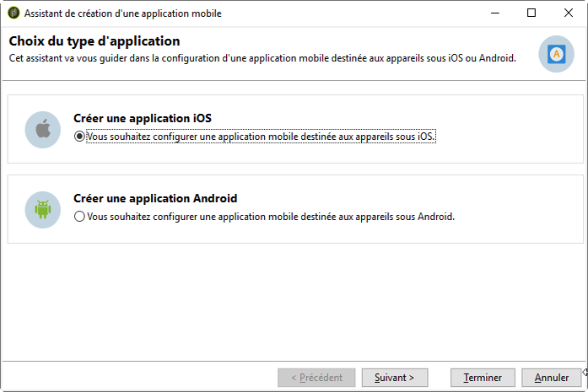This screenshot has height=392, width=588.
Task: Click the green Android robot icon
Action: point(43,210)
